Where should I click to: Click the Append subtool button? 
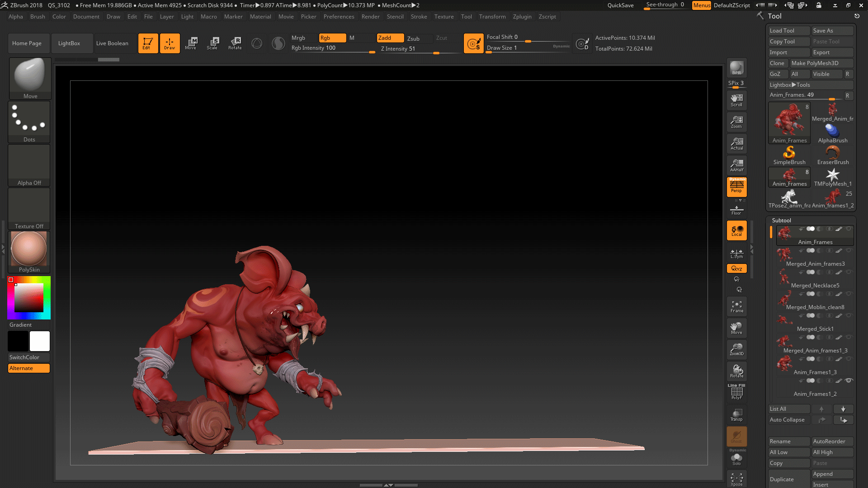click(832, 474)
